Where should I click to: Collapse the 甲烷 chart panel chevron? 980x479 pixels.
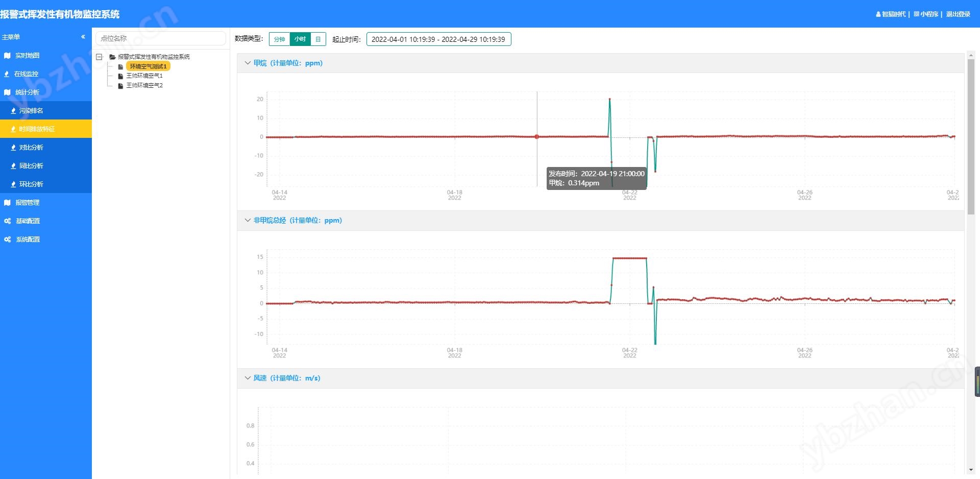click(248, 63)
